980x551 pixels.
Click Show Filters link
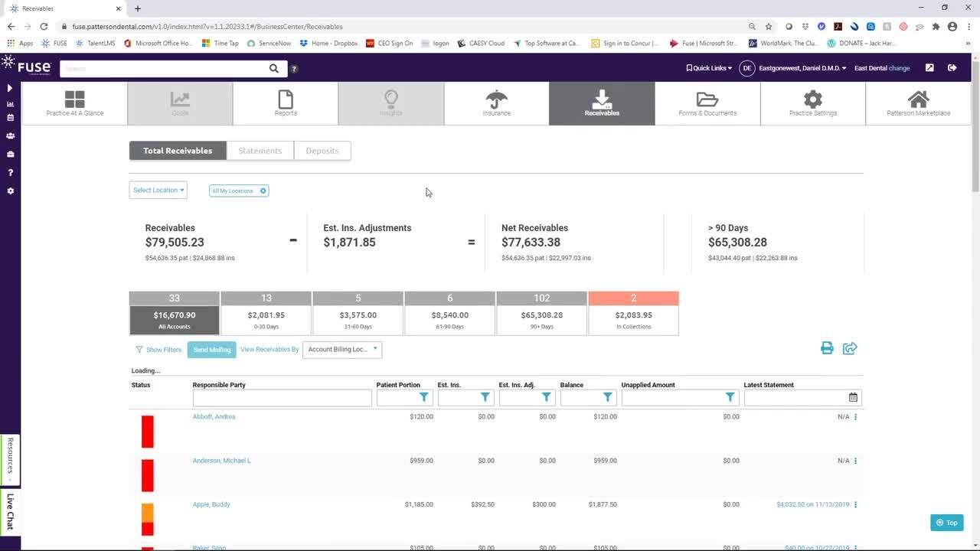pos(158,350)
